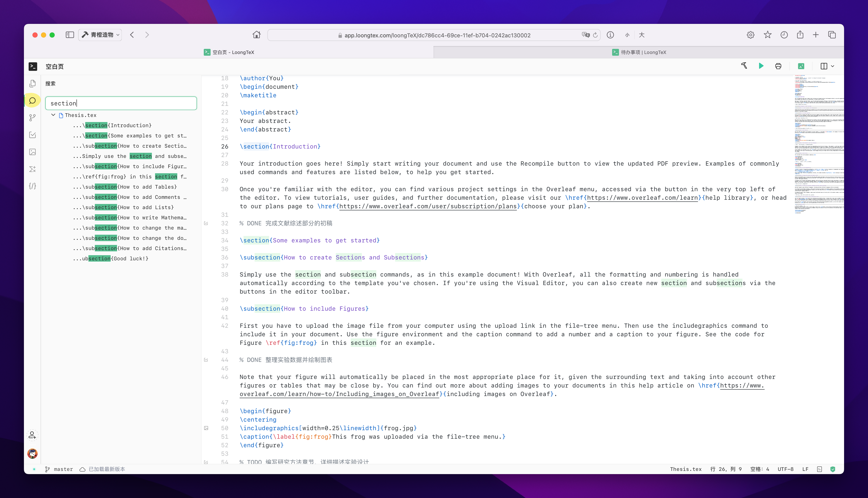Open the file explorer sidebar icon
Image resolution: width=868 pixels, height=498 pixels.
tap(32, 83)
